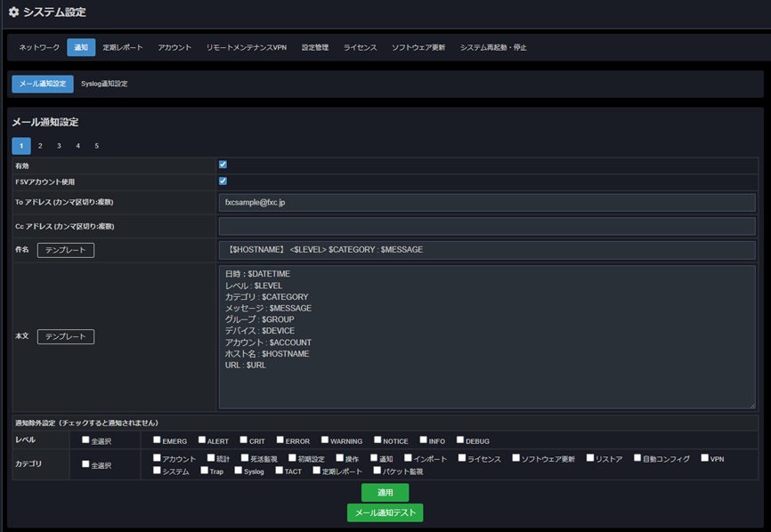Check the Syslog category checkbox
Viewport: 771px width, 532px height.
coord(239,471)
